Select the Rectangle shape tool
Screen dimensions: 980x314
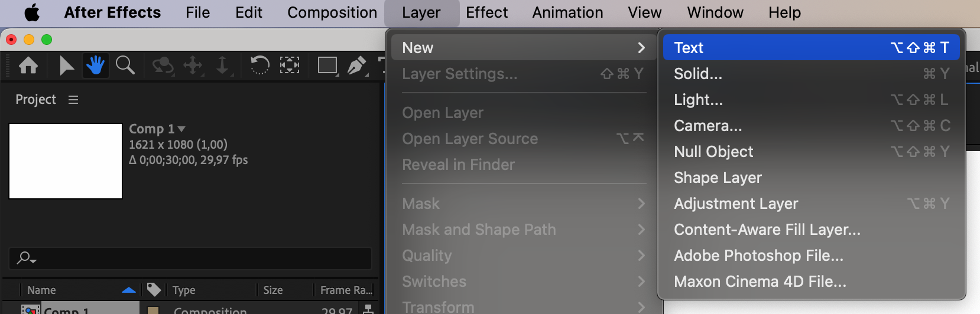tap(327, 65)
